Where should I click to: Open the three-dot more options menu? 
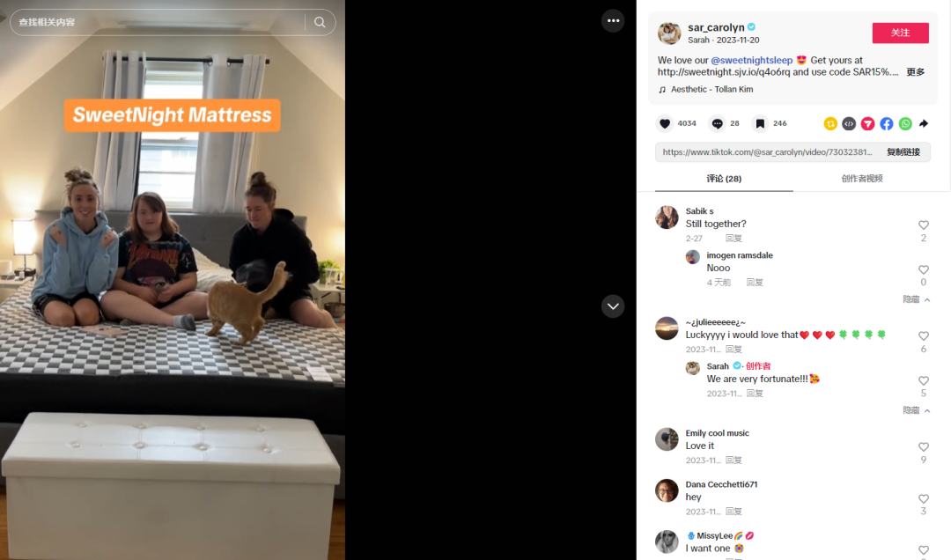click(613, 20)
